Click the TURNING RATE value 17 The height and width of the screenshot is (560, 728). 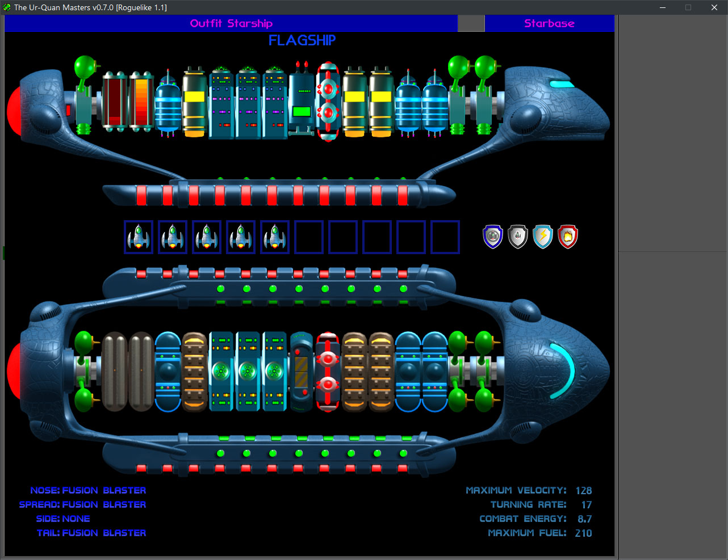(x=587, y=504)
